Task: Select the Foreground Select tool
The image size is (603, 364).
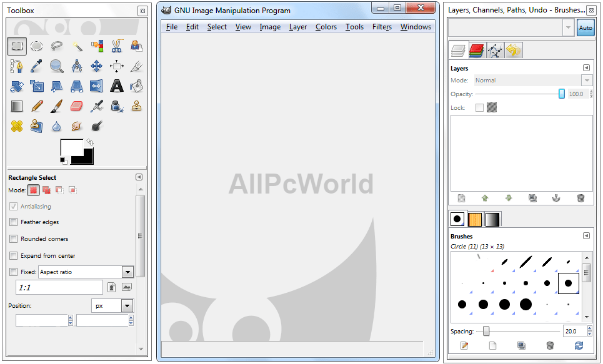Action: (x=136, y=46)
